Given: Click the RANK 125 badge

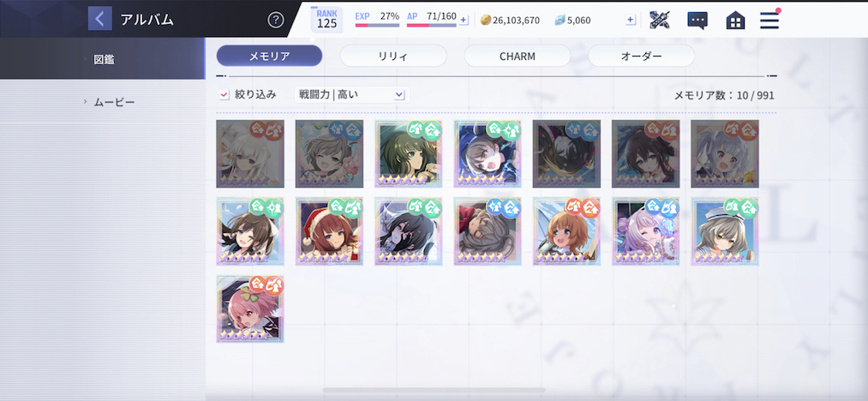Looking at the screenshot, I should coord(326,20).
